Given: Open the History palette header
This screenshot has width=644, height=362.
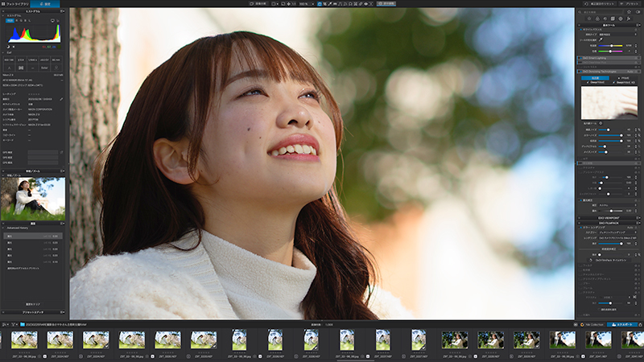Looking at the screenshot, I should (x=33, y=224).
